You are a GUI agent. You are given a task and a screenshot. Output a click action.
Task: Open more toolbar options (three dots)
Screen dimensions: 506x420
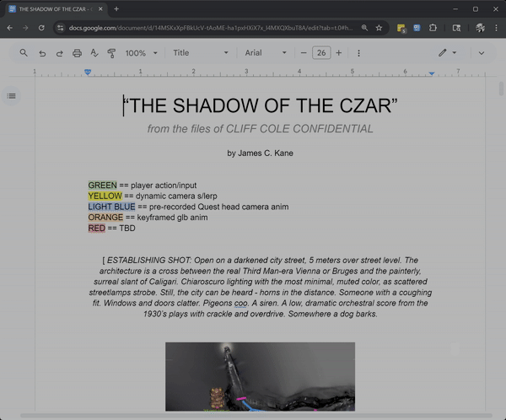358,53
